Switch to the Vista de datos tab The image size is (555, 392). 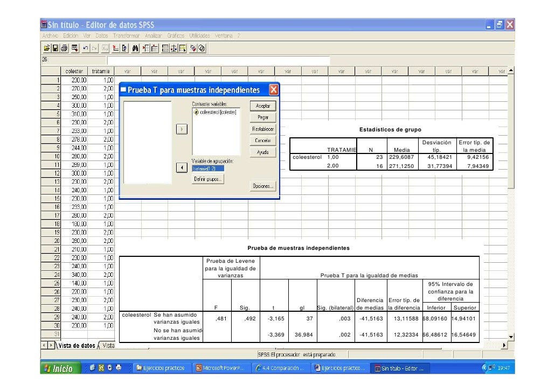77,346
